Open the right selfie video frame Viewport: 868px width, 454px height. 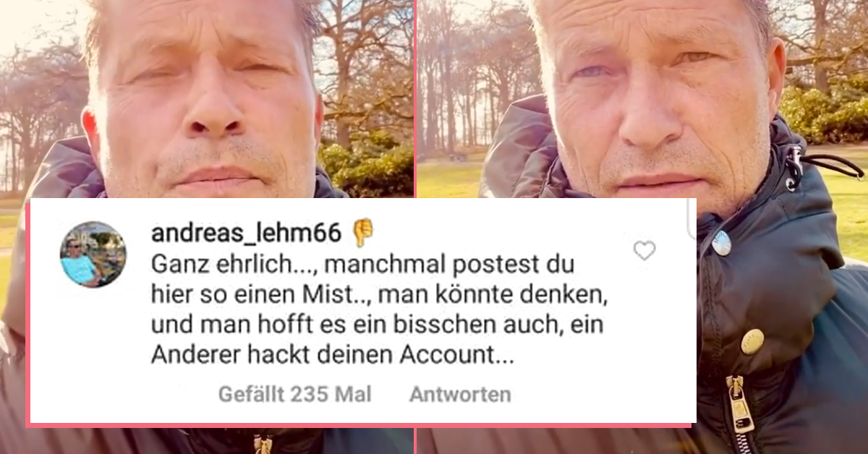642,227
